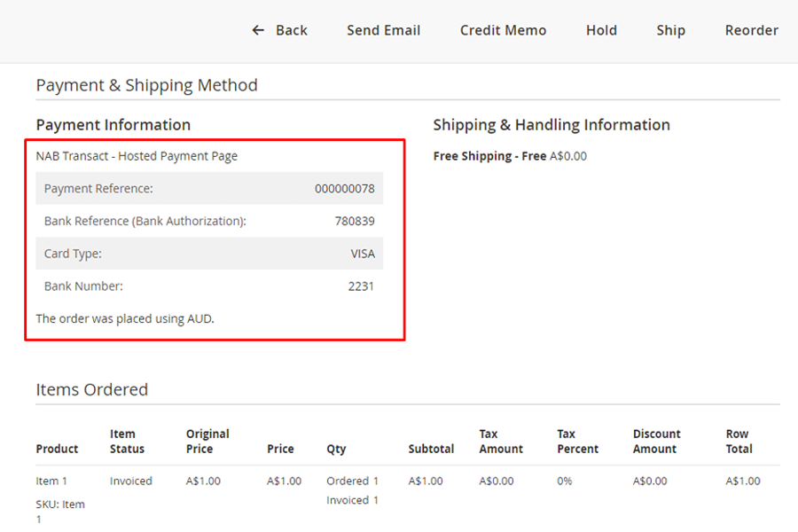Select the Payment Reference number 000000078
Viewport: 798px width, 532px height.
point(344,189)
